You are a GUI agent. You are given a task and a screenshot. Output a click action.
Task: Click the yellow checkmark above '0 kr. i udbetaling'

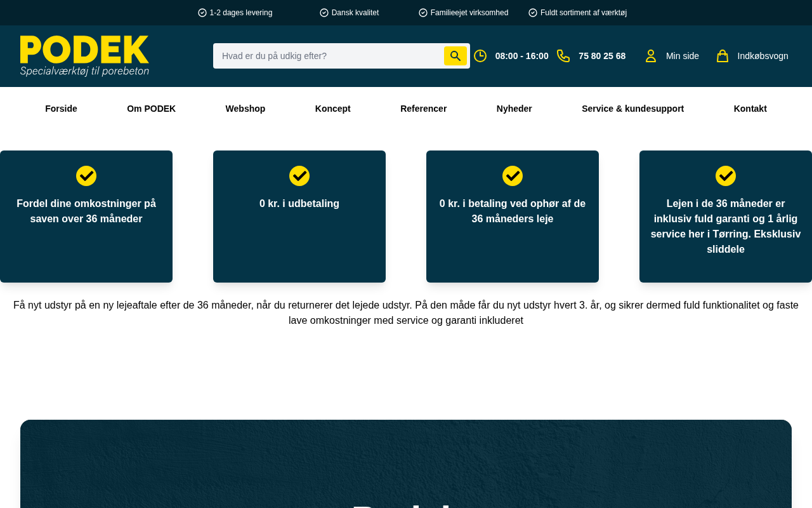pos(299,176)
